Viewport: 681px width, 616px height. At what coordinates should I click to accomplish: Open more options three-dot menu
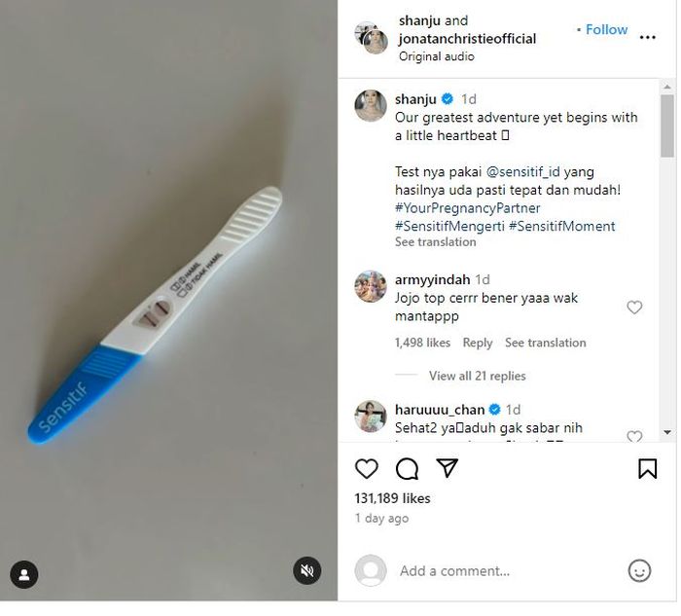pos(648,37)
